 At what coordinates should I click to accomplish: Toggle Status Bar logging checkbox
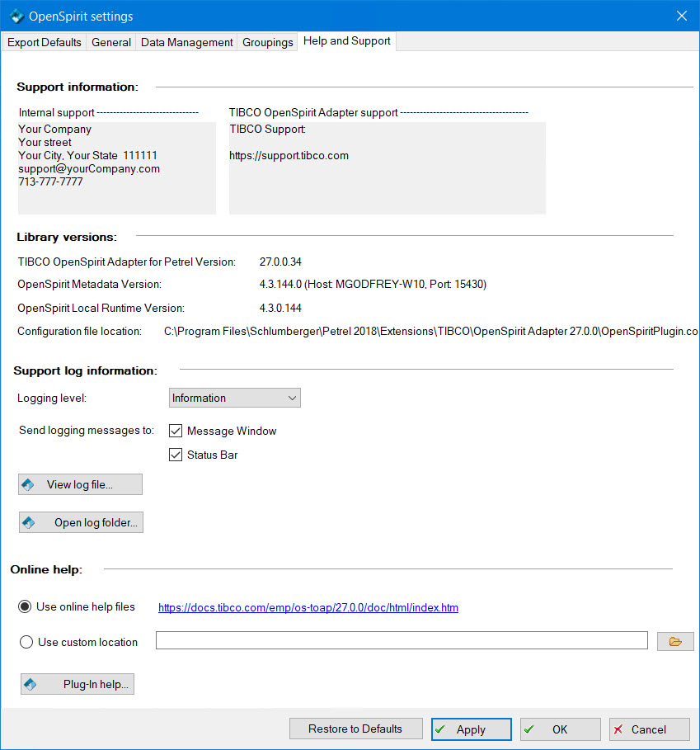point(176,455)
